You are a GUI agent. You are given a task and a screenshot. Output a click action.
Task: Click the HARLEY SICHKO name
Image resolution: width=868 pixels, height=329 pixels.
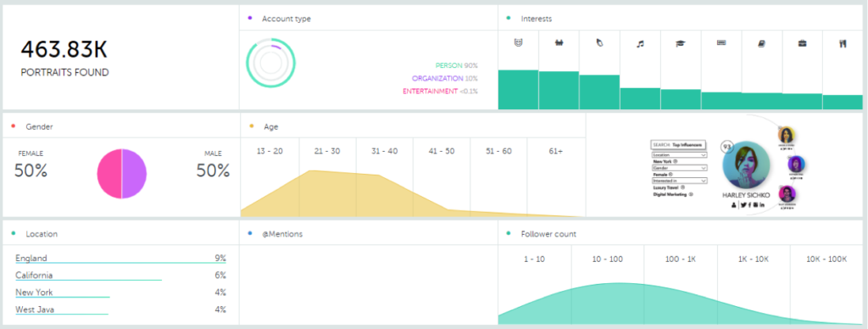[x=746, y=195]
